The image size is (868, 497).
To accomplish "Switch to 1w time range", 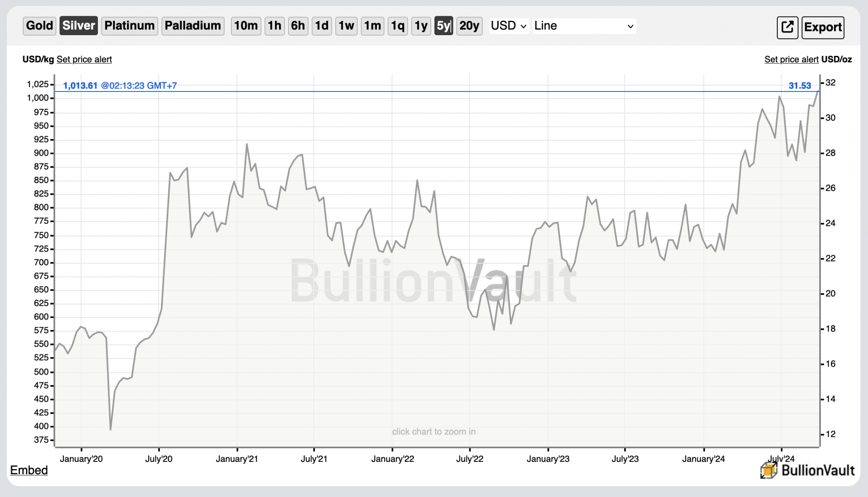I will [x=346, y=26].
